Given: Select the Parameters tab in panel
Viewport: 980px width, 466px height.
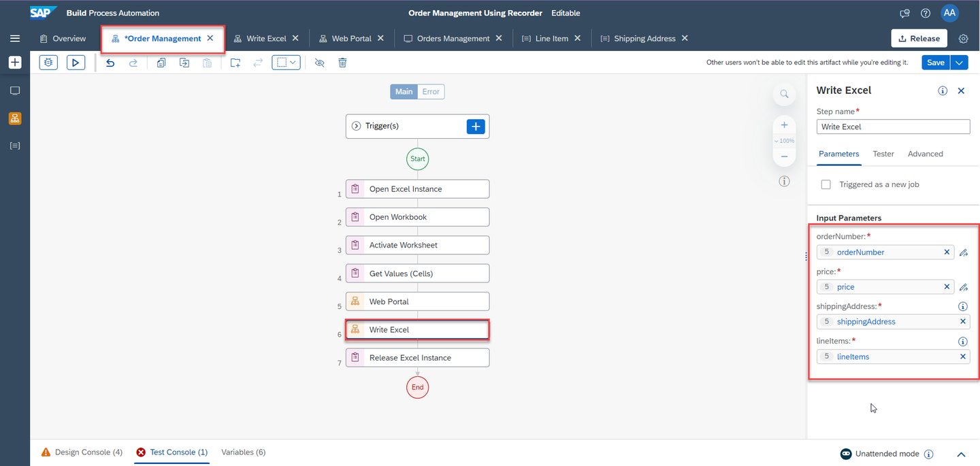Looking at the screenshot, I should (839, 154).
